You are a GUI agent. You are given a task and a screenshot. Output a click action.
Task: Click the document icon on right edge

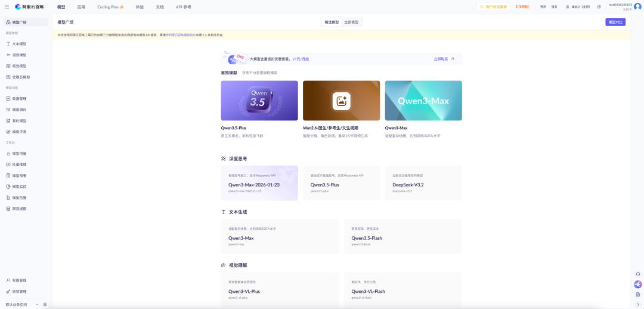[638, 294]
